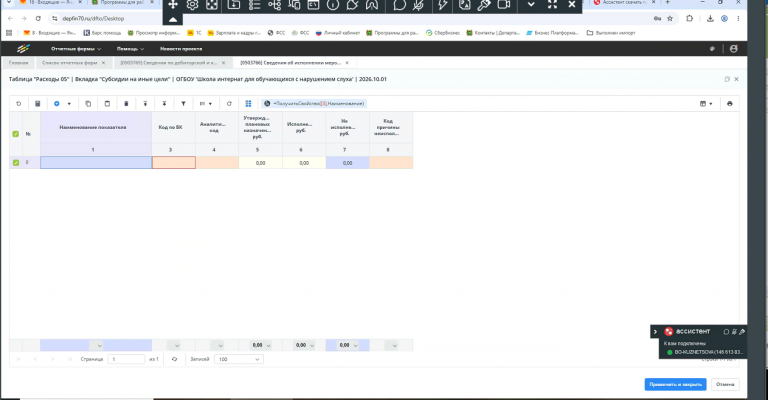This screenshot has width=768, height=400.
Task: Toggle the checkbox of row 0
Action: (x=16, y=163)
